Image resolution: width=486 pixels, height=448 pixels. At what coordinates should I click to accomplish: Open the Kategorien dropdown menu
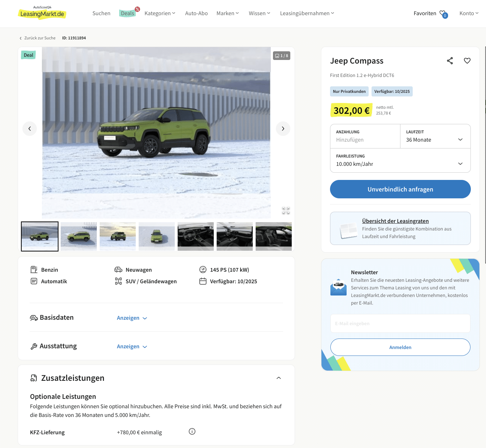coord(160,13)
